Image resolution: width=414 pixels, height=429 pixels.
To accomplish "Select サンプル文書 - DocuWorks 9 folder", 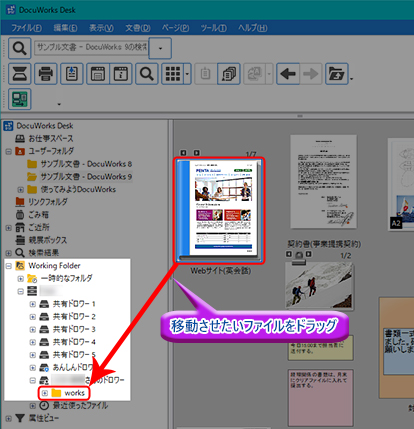I will point(86,176).
